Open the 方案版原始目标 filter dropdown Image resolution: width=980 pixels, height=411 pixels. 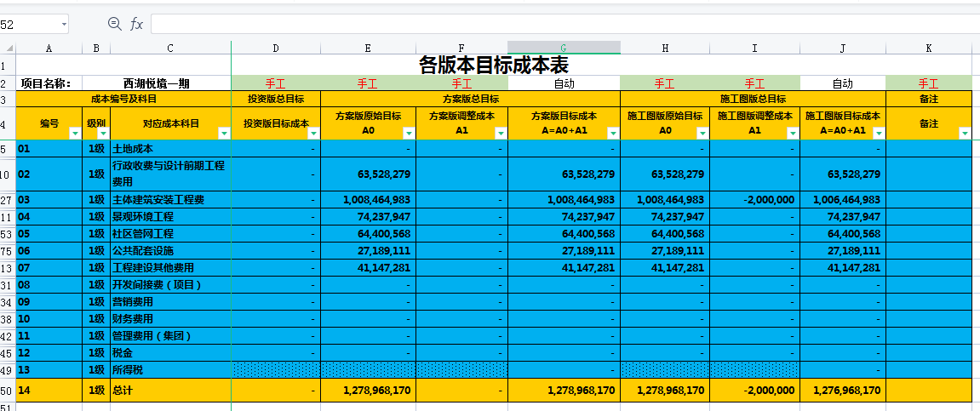[x=409, y=133]
